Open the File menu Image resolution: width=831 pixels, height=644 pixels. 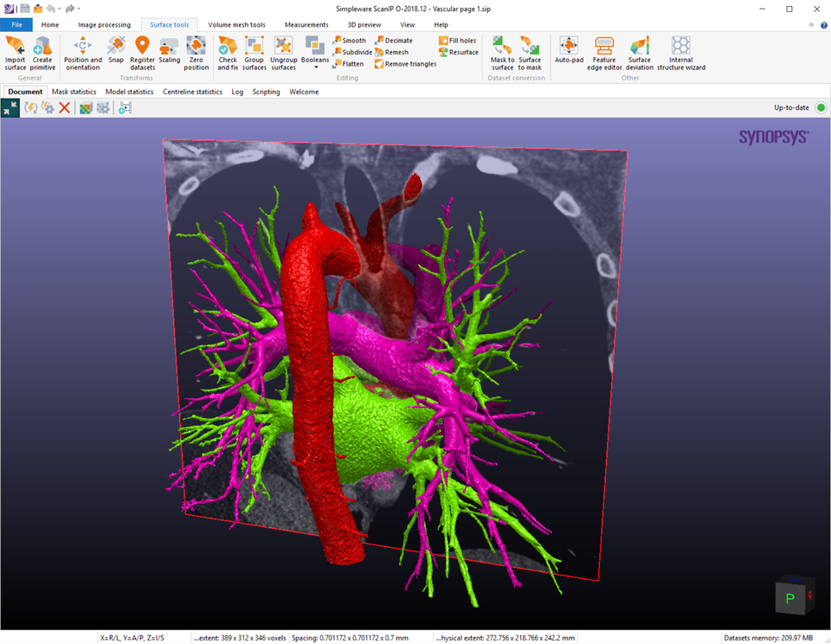click(16, 25)
